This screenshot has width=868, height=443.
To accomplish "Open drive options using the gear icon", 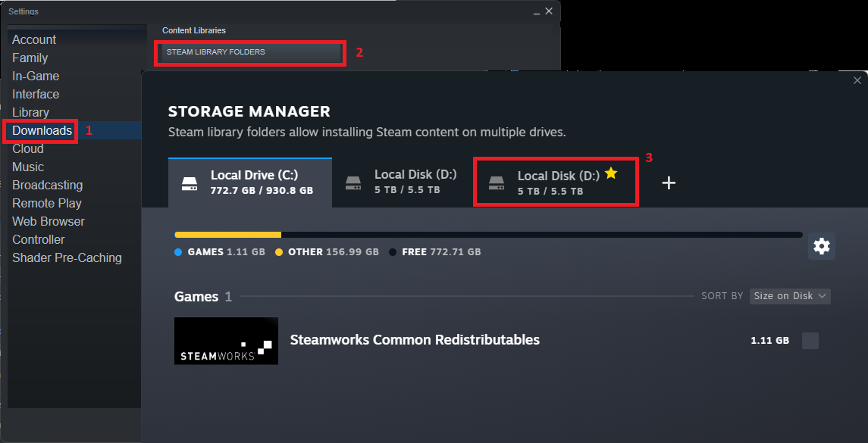I will click(x=822, y=246).
